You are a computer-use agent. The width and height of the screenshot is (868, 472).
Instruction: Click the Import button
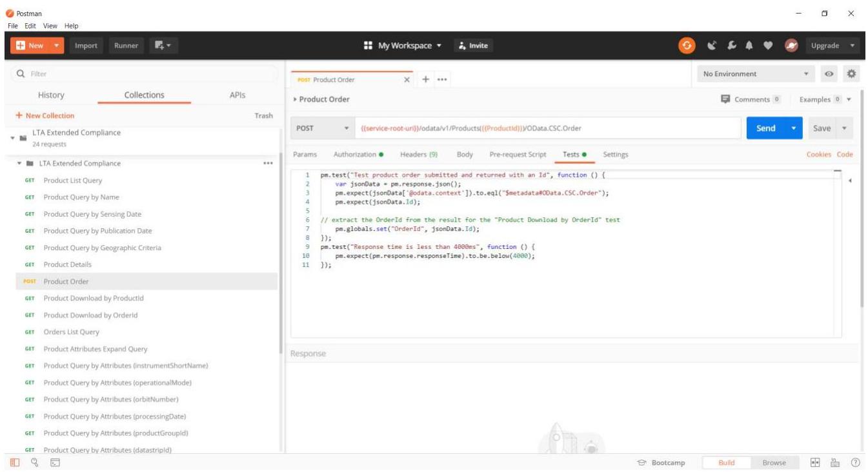point(86,45)
